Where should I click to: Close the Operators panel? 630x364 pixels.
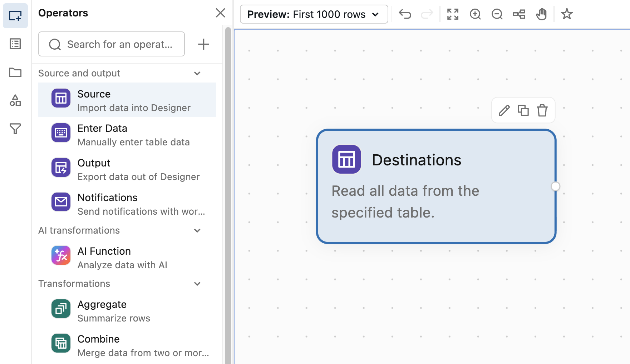(x=221, y=13)
